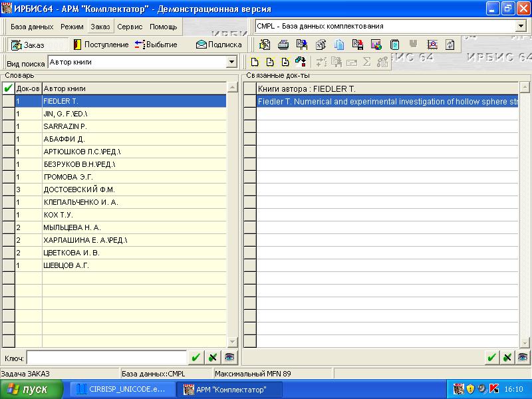Click the green check header of the dictionary table
Image resolution: width=532 pixels, height=399 pixels.
coord(8,88)
